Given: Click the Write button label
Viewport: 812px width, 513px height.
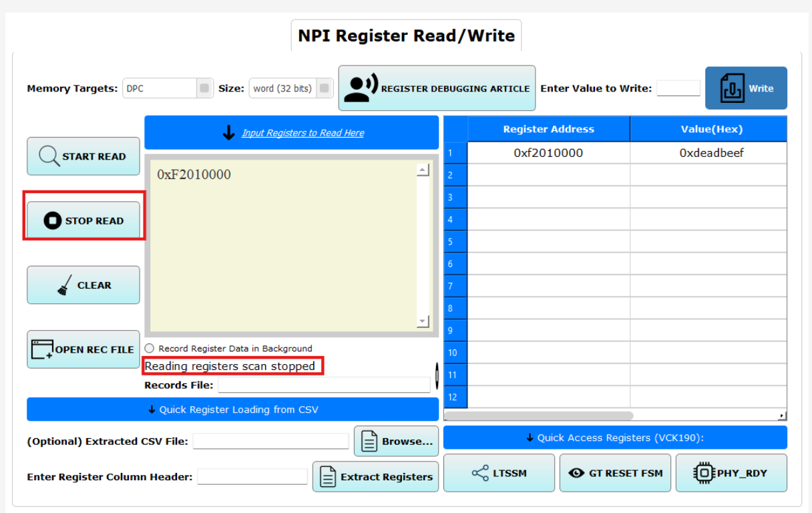Looking at the screenshot, I should (761, 88).
